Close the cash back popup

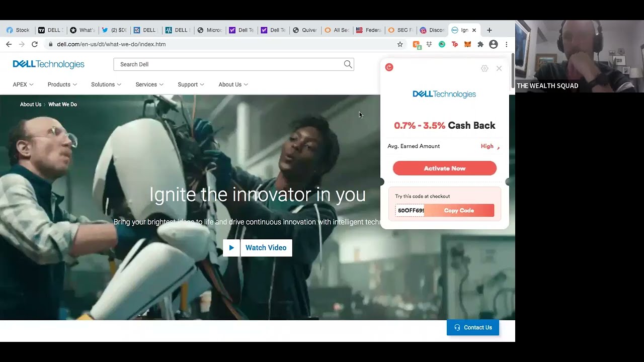(499, 68)
